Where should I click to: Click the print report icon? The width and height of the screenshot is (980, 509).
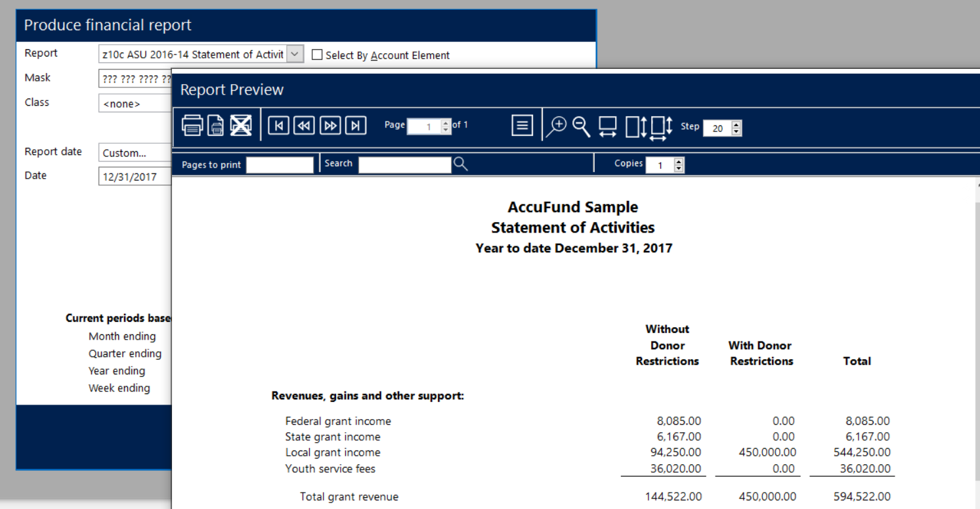click(x=192, y=125)
